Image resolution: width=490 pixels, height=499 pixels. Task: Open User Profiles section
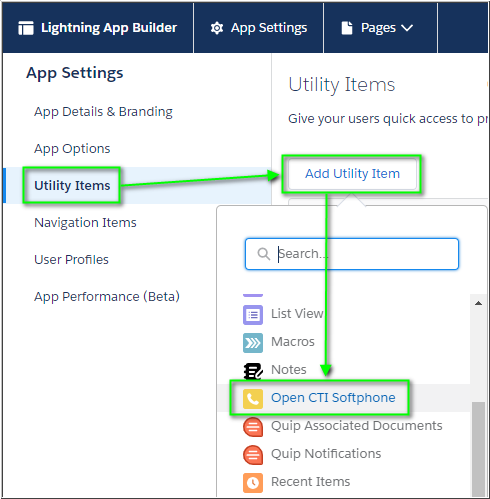71,259
